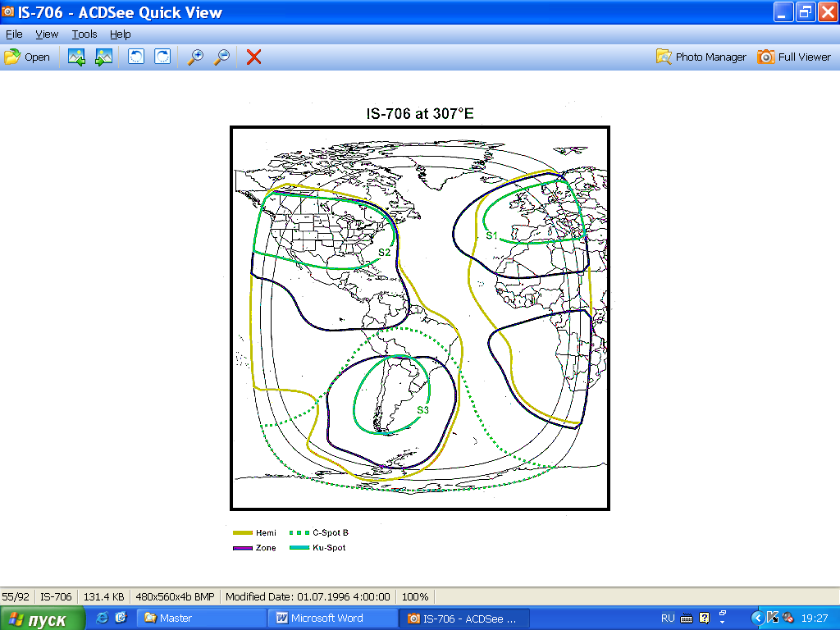The height and width of the screenshot is (630, 840).
Task: Click the IS-706 filename in status bar
Action: tap(56, 597)
